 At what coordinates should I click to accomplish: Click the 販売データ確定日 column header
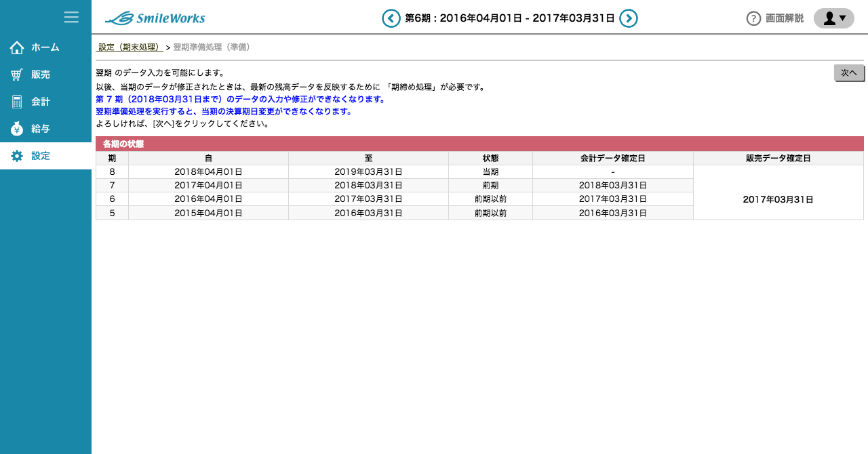(778, 158)
